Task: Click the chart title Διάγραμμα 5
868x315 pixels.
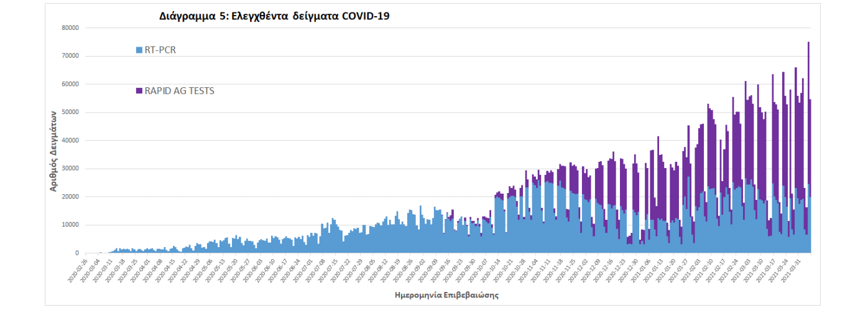Action: [x=275, y=17]
